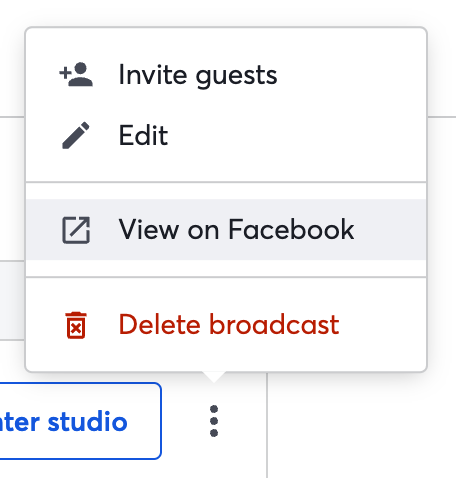This screenshot has width=456, height=478.
Task: Choose the red Delete broadcast entry
Action: tap(226, 325)
